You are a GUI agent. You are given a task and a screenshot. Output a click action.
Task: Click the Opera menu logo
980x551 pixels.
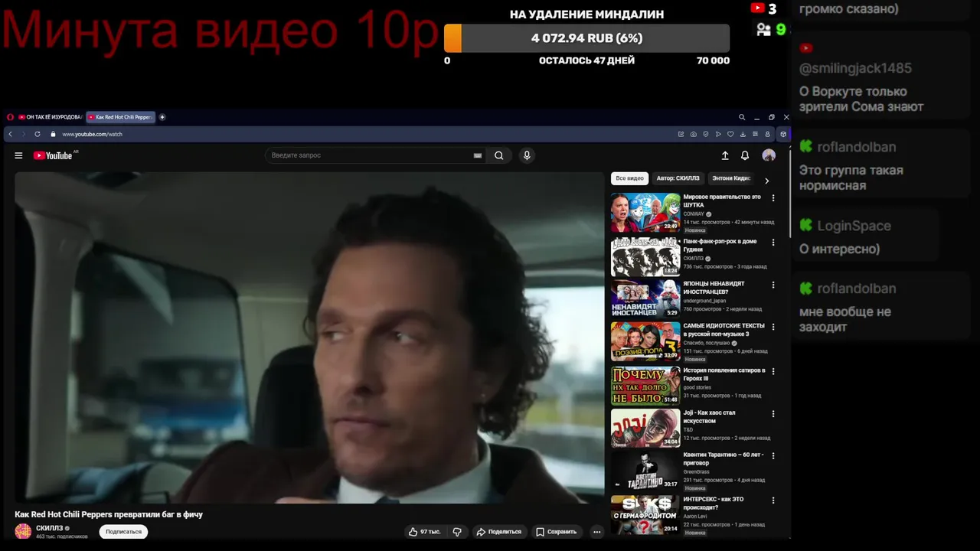pos(11,117)
